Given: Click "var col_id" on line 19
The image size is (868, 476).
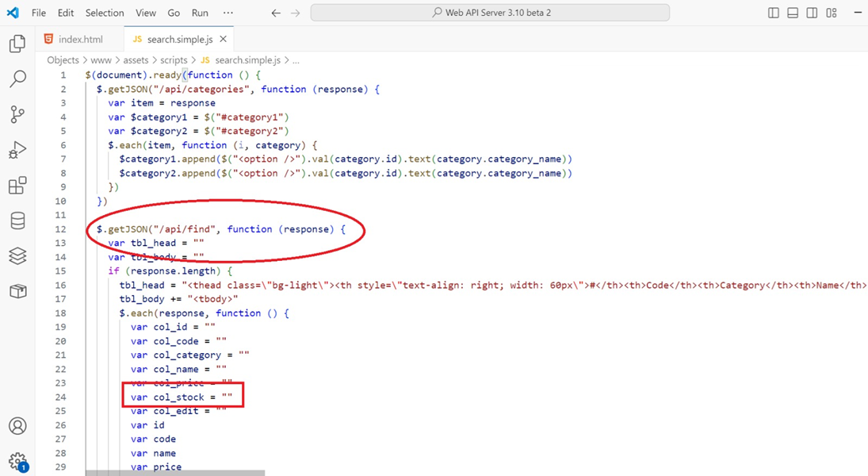Looking at the screenshot, I should click(159, 327).
